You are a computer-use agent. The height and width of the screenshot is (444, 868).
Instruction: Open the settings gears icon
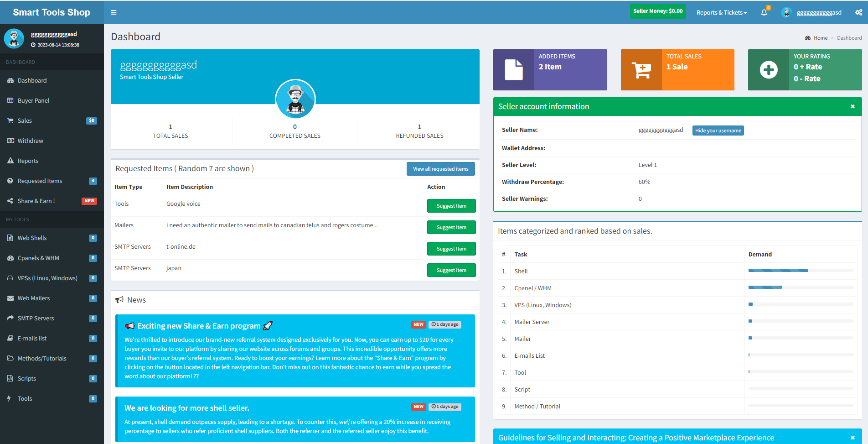coord(858,12)
